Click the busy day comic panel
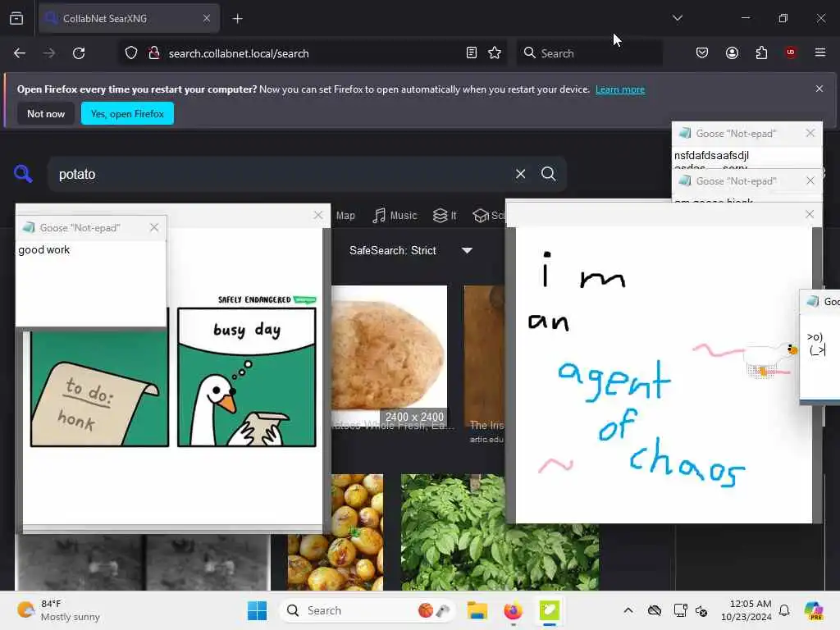Viewport: 840px width, 630px height. [x=246, y=377]
